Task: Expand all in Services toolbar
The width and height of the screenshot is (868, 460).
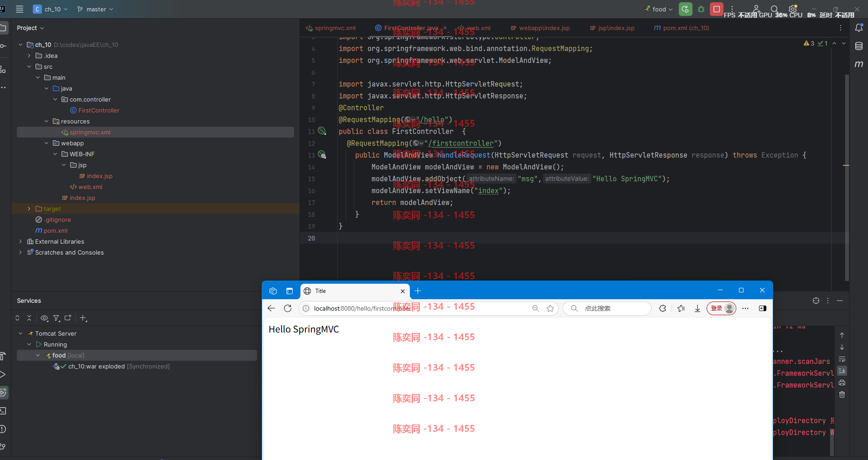Action: point(17,318)
